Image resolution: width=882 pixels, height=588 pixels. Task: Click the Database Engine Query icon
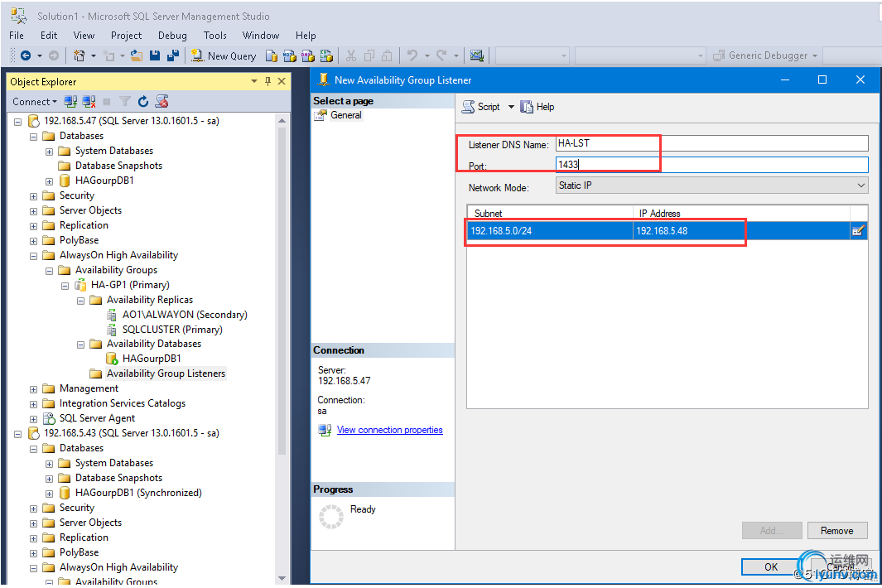click(271, 55)
